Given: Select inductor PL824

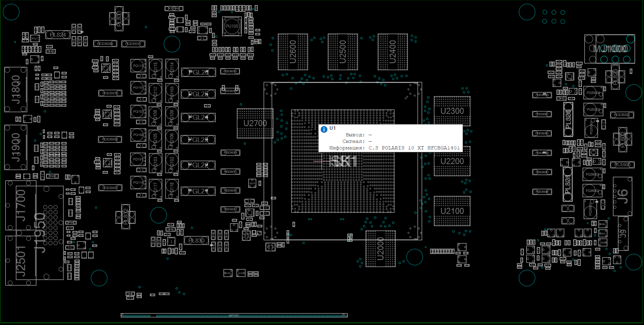Looking at the screenshot, I should pos(58,35).
